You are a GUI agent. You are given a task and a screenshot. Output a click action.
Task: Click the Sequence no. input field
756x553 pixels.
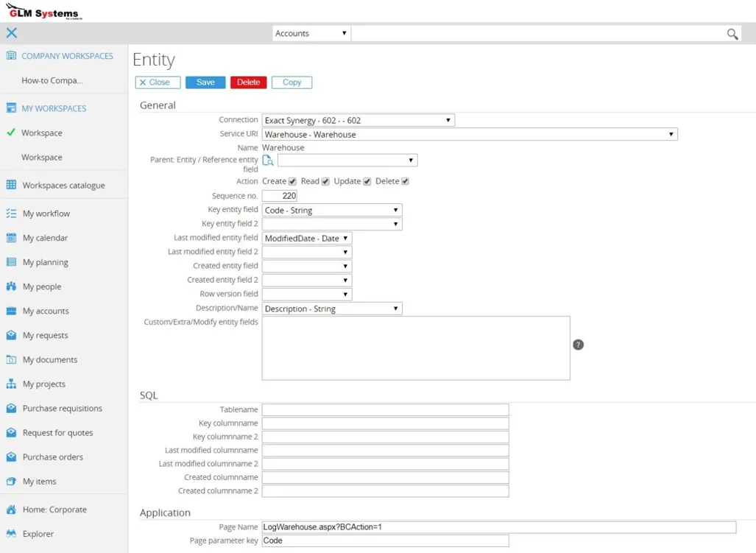pos(280,195)
